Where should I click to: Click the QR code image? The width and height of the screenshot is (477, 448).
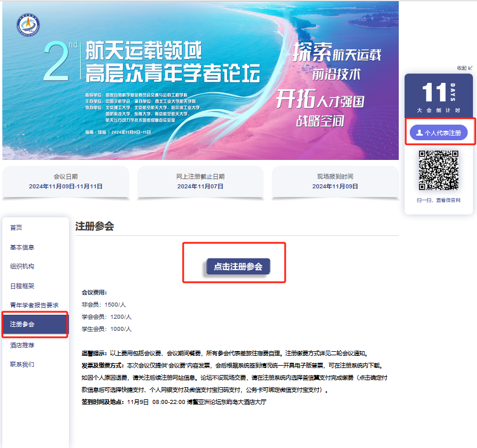[439, 170]
